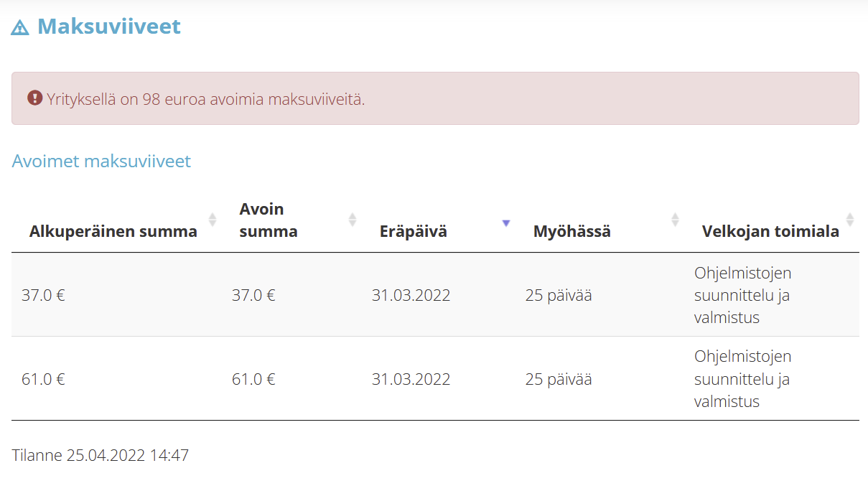Click the Tilanne 25.04.2022 timestamp text
This screenshot has height=491, width=868.
[x=101, y=455]
